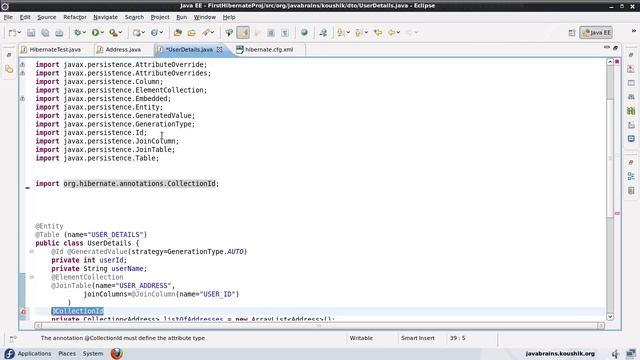The width and height of the screenshot is (640, 360).
Task: Open the Source menu
Action: [47, 17]
